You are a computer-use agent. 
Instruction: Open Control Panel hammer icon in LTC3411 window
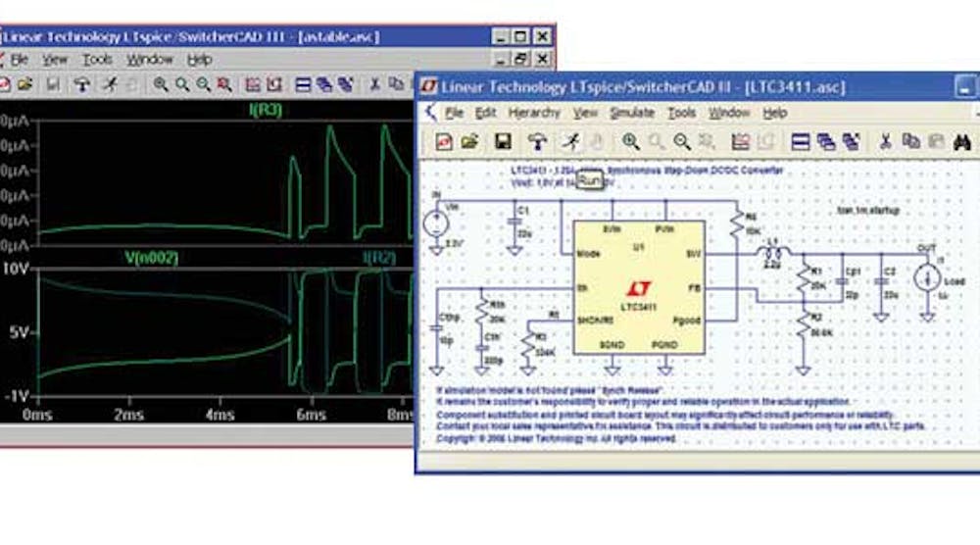537,142
